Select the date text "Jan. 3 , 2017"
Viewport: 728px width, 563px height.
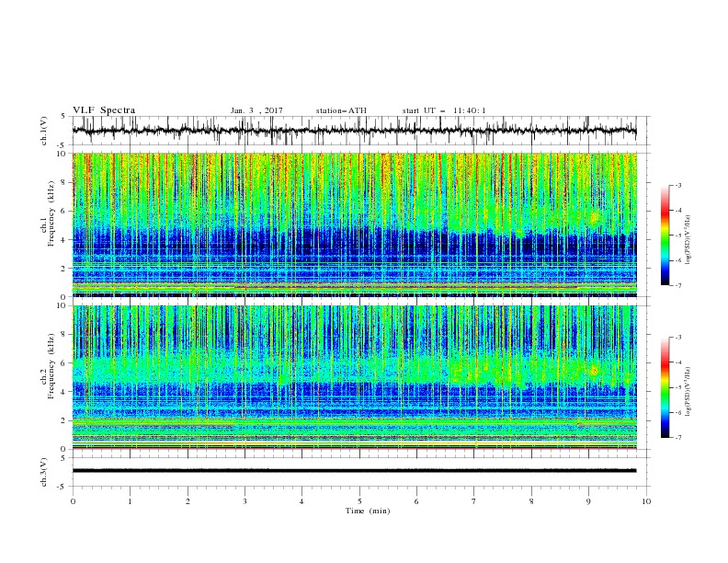click(256, 110)
